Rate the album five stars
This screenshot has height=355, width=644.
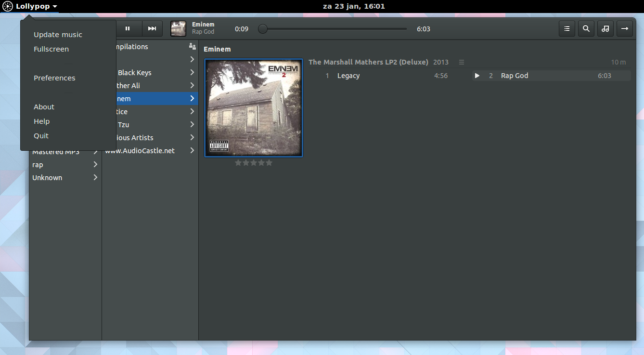pyautogui.click(x=269, y=163)
